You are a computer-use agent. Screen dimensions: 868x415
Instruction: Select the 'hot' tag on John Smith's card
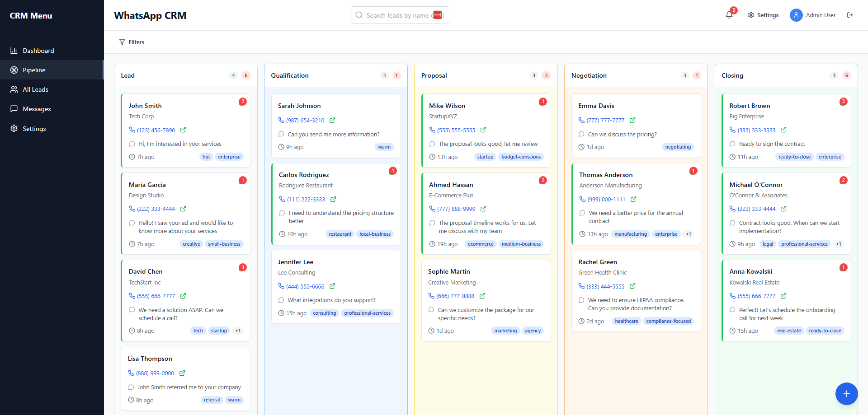(x=206, y=157)
